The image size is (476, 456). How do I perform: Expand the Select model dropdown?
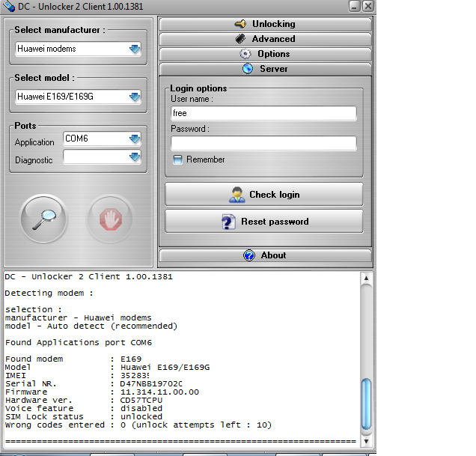pyautogui.click(x=135, y=97)
